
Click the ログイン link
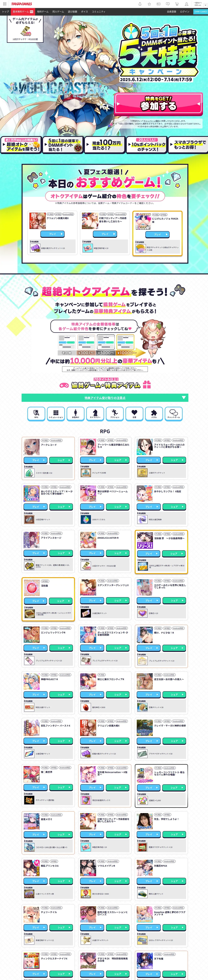tap(185, 11)
